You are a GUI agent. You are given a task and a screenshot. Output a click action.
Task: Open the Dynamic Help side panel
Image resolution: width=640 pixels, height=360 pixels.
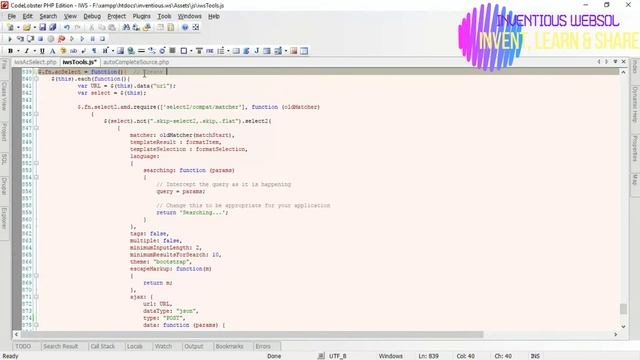click(x=635, y=104)
